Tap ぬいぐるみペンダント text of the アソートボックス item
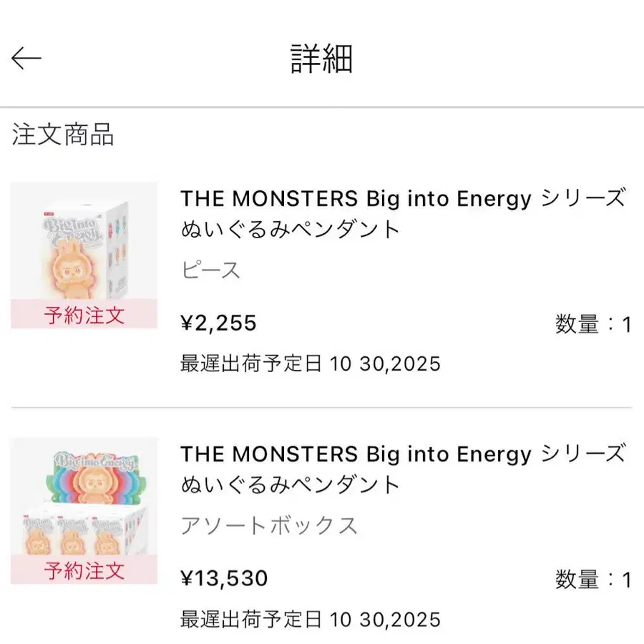644x644 pixels. (x=290, y=485)
